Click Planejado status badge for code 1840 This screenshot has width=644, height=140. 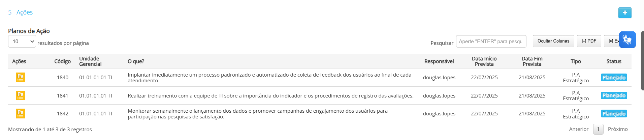pos(614,78)
